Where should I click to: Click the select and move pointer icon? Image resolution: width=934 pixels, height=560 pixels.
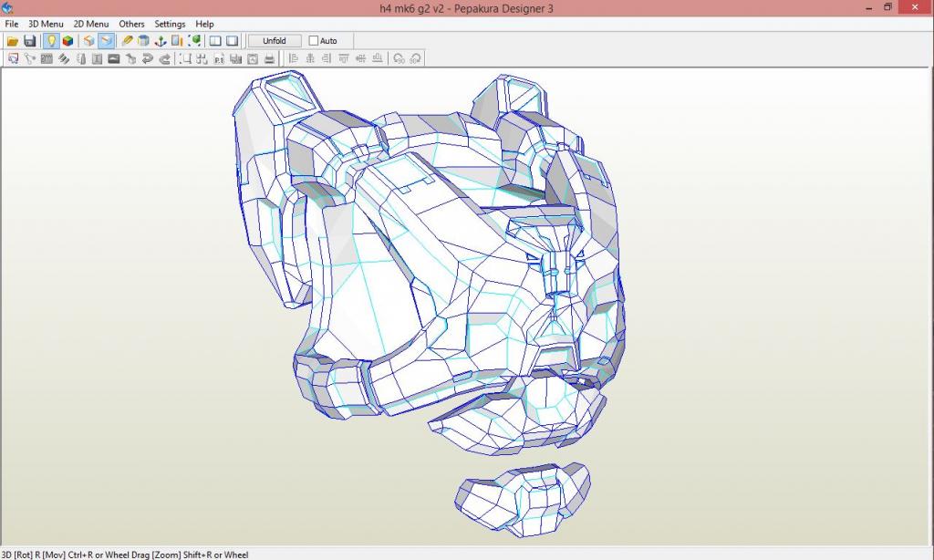pos(13,58)
